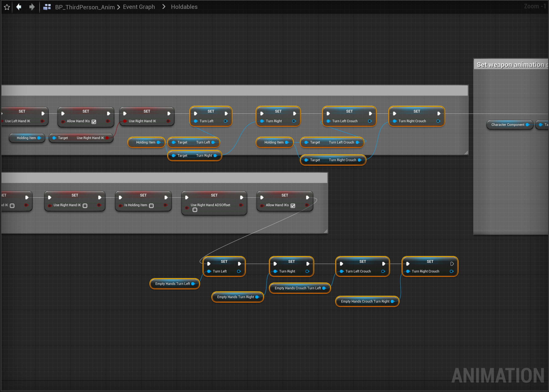The image size is (549, 392).
Task: Enable the Is Holding Item checkbox
Action: pyautogui.click(x=151, y=206)
